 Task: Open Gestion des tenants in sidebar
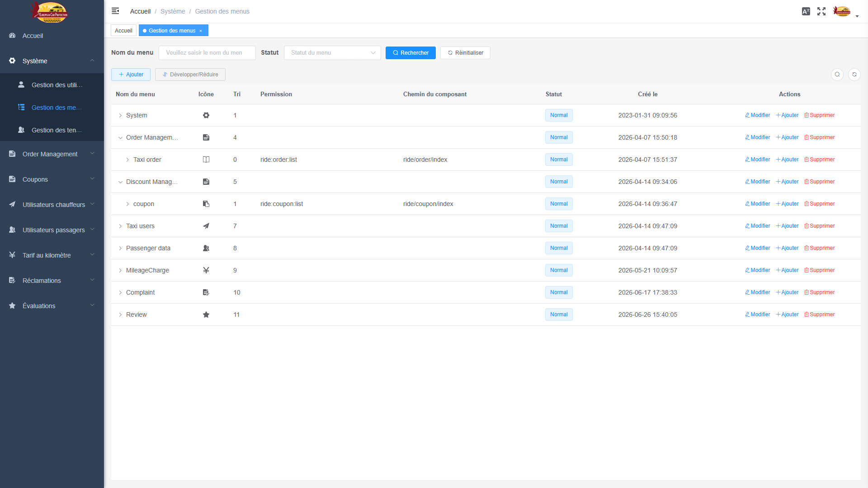point(52,130)
